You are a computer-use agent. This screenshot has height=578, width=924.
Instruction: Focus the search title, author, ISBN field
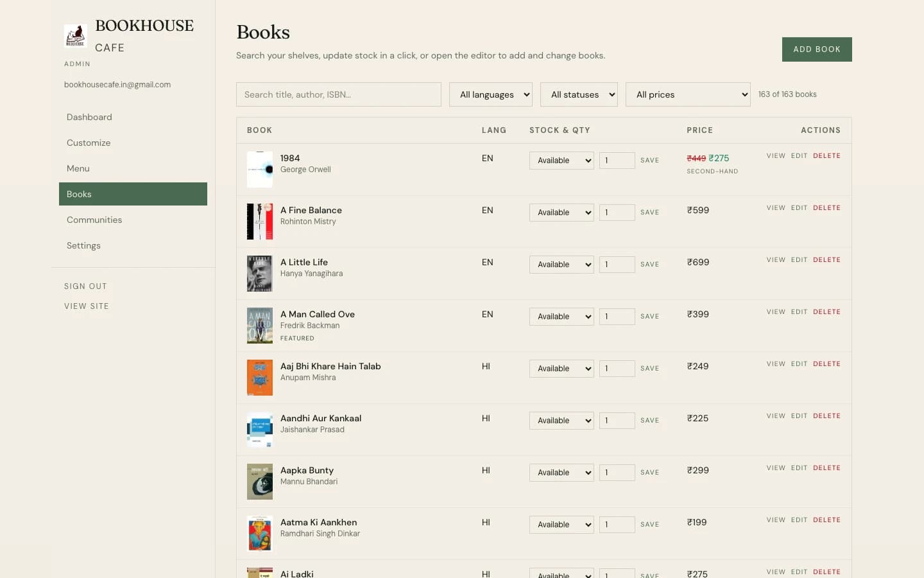(339, 94)
